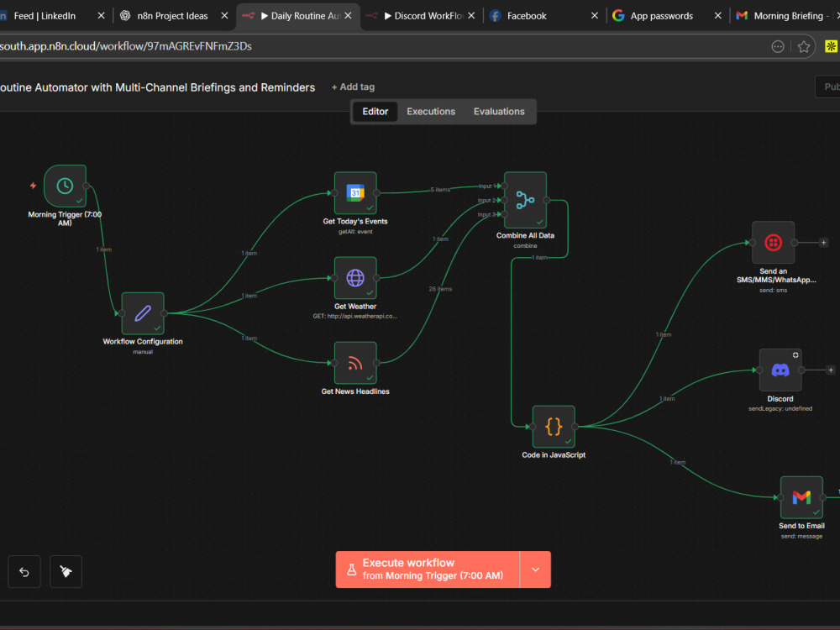Click the yellow browser extension icon
840x630 pixels.
pos(831,46)
